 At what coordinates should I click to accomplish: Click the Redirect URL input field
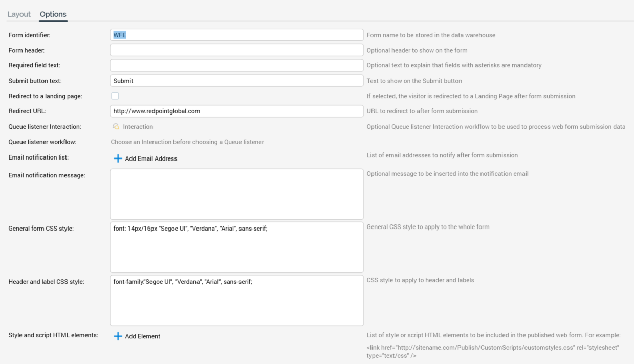(236, 111)
